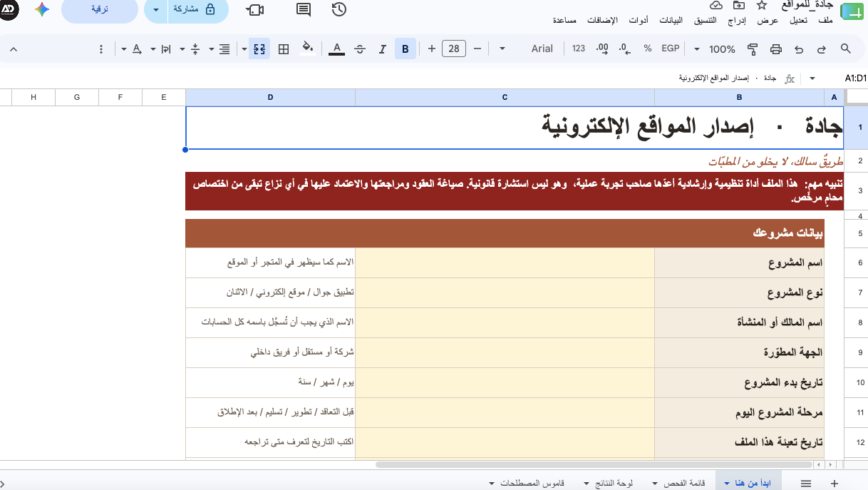Image resolution: width=868 pixels, height=490 pixels.
Task: Click the move to folder icon
Action: point(739,6)
